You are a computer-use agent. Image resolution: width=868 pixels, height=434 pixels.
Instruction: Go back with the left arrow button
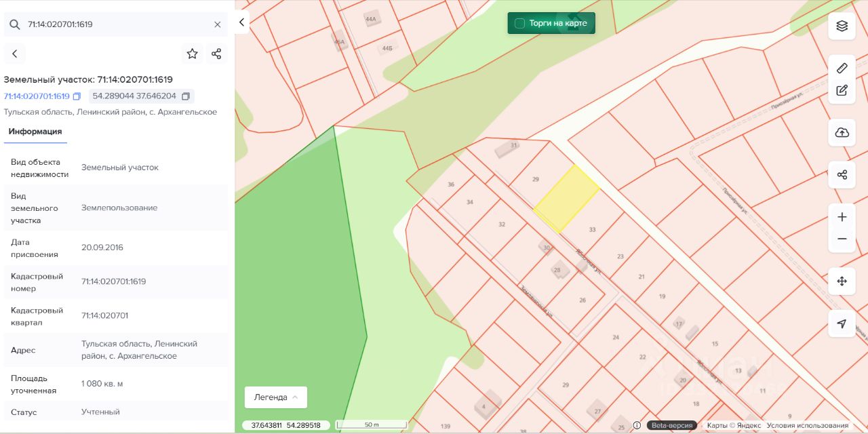(15, 54)
